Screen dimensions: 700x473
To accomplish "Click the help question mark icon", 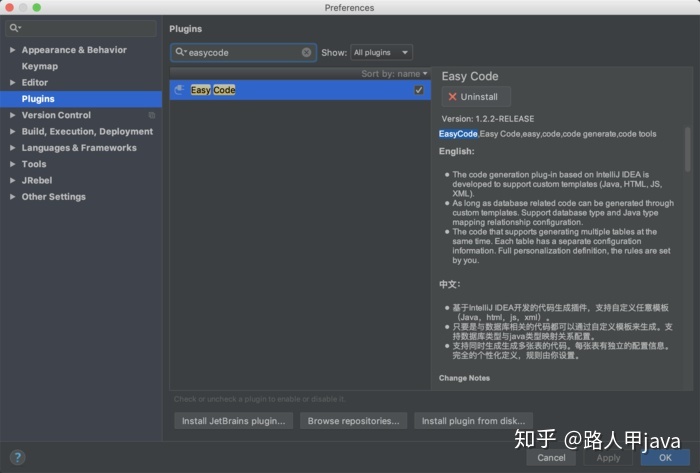I will click(17, 457).
